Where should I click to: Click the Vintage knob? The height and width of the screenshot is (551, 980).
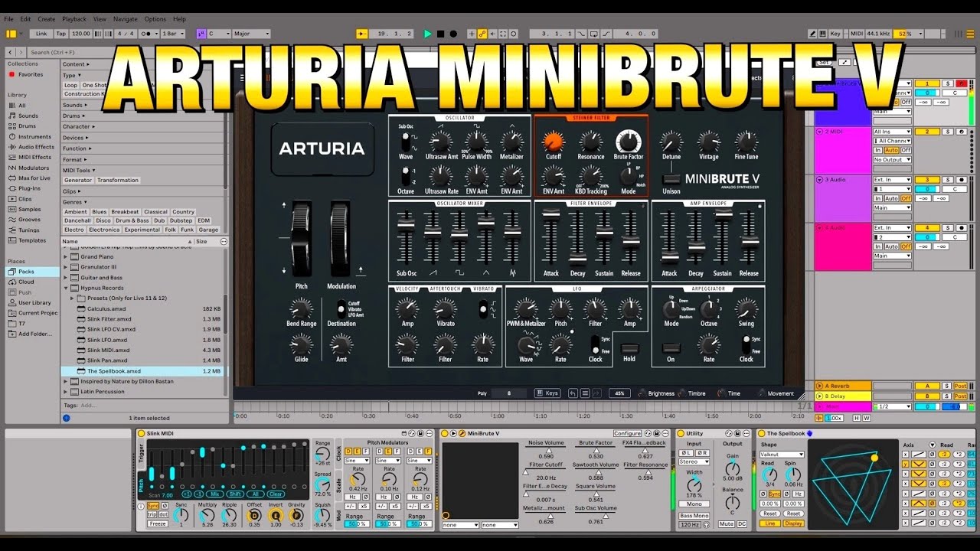709,141
